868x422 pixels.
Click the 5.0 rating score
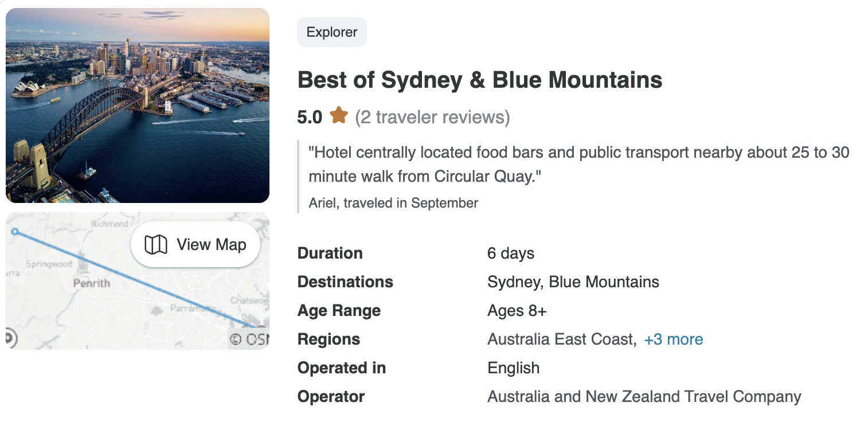pyautogui.click(x=310, y=117)
